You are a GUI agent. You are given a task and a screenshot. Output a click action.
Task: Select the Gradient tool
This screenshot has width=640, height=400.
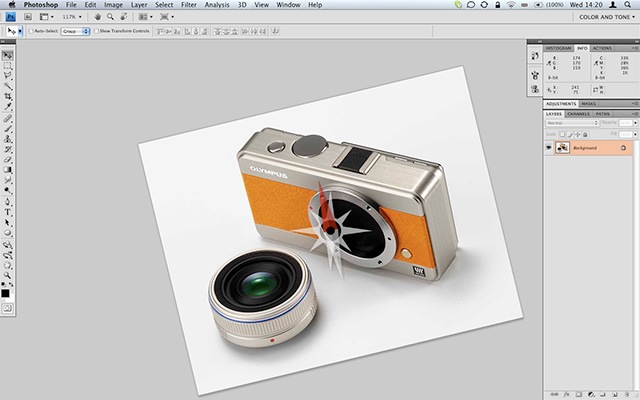[8, 170]
